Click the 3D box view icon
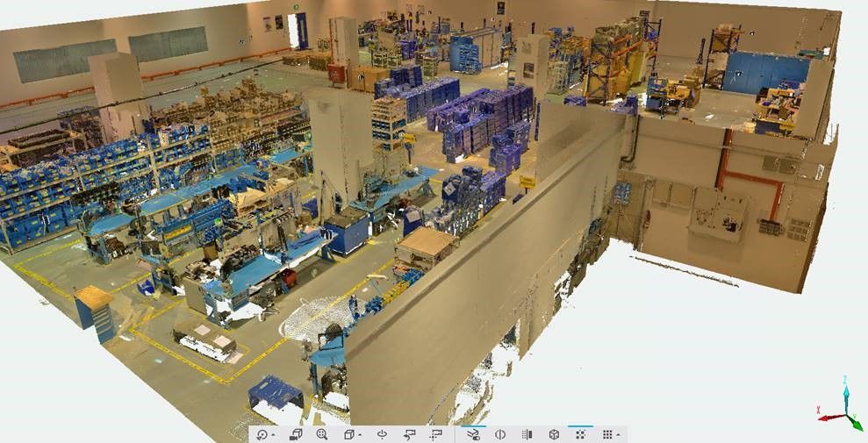This screenshot has width=868, height=443. (348, 434)
